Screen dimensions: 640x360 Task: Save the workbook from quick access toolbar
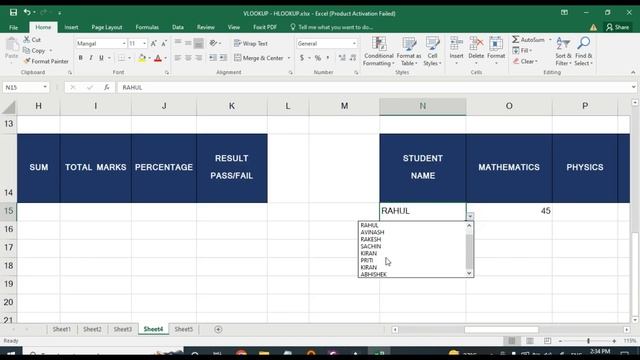click(x=13, y=13)
